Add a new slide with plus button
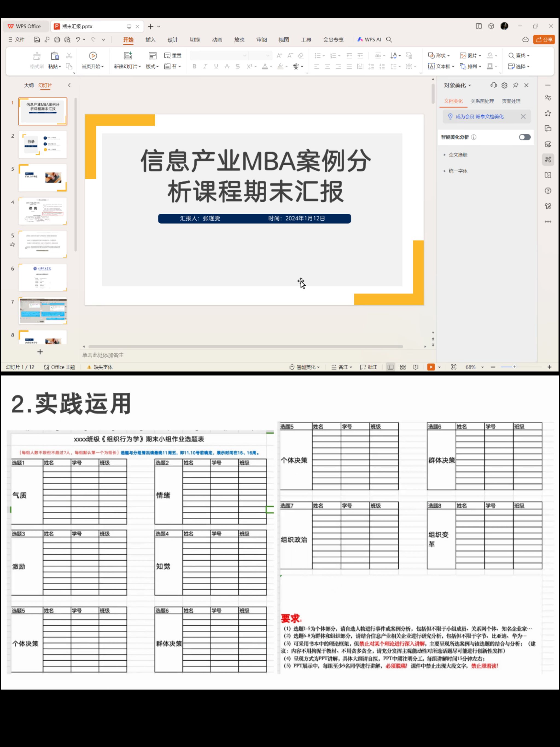The height and width of the screenshot is (747, 560). pyautogui.click(x=40, y=352)
